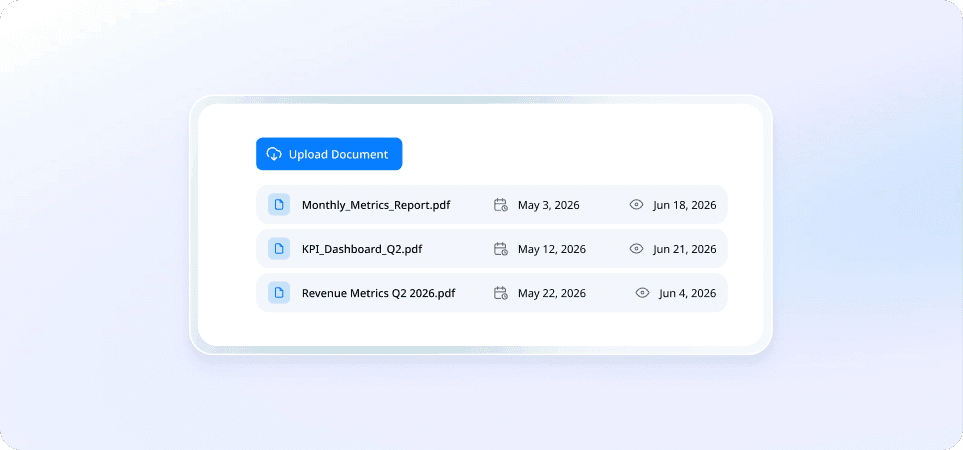
Task: Click calendar icon beside May 12, 2026
Action: [x=501, y=249]
